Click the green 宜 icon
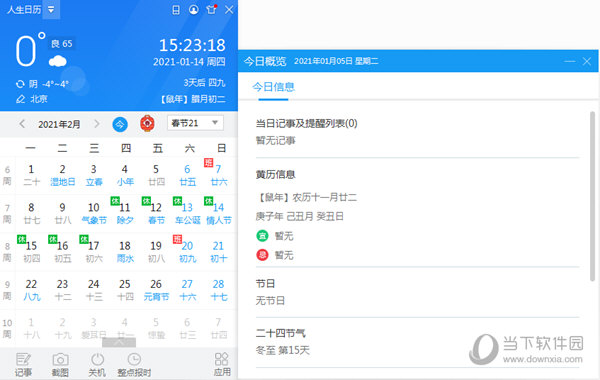600x380 pixels. click(262, 236)
